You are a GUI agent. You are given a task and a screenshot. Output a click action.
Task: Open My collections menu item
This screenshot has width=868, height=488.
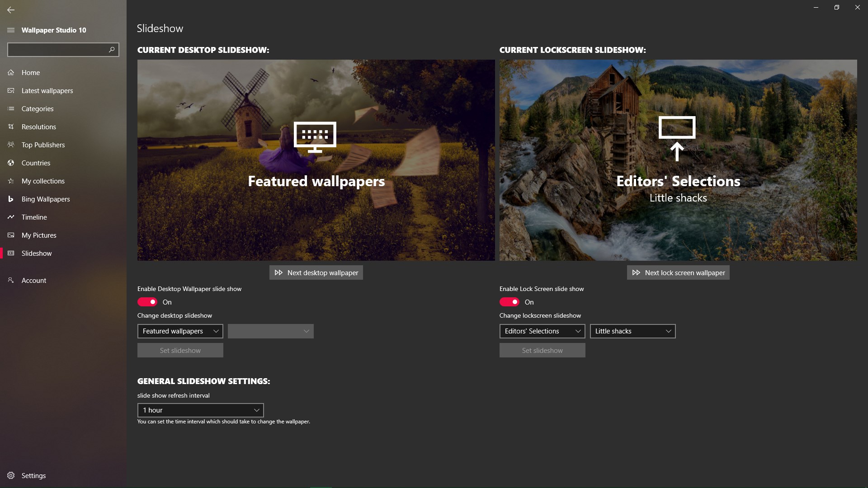tap(43, 181)
